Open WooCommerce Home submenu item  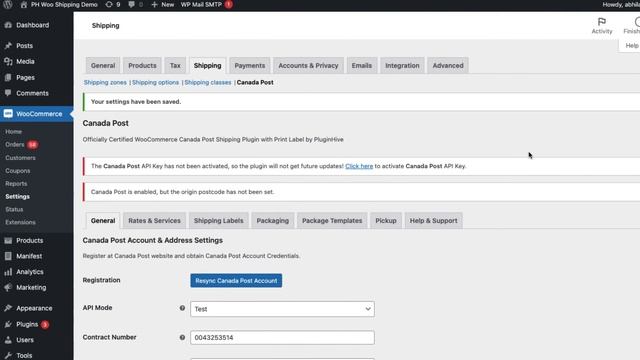point(13,132)
